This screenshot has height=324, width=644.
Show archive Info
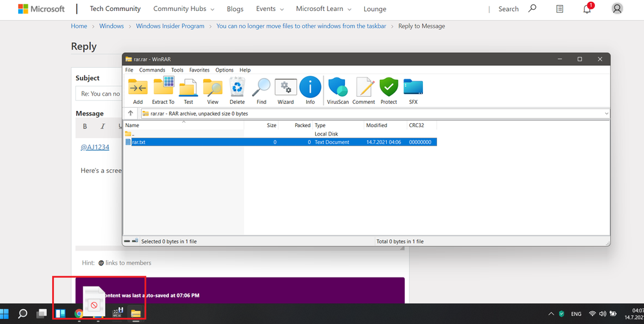coord(310,91)
